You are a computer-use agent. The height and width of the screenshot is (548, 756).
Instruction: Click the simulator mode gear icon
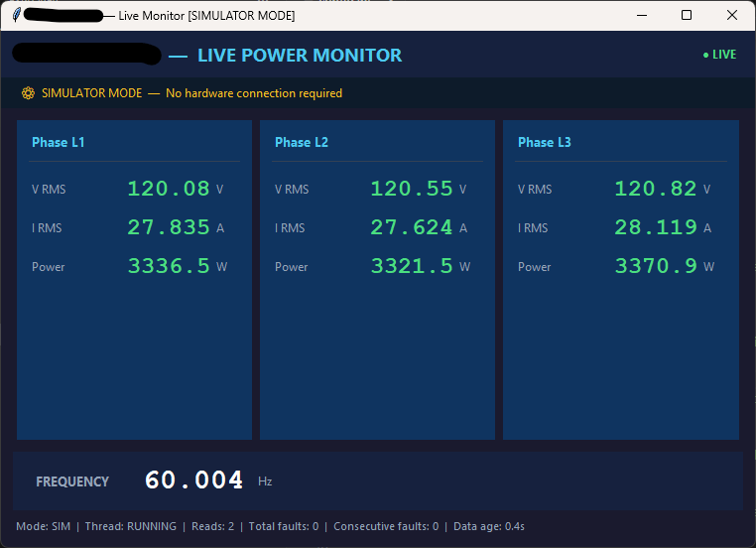coord(28,93)
